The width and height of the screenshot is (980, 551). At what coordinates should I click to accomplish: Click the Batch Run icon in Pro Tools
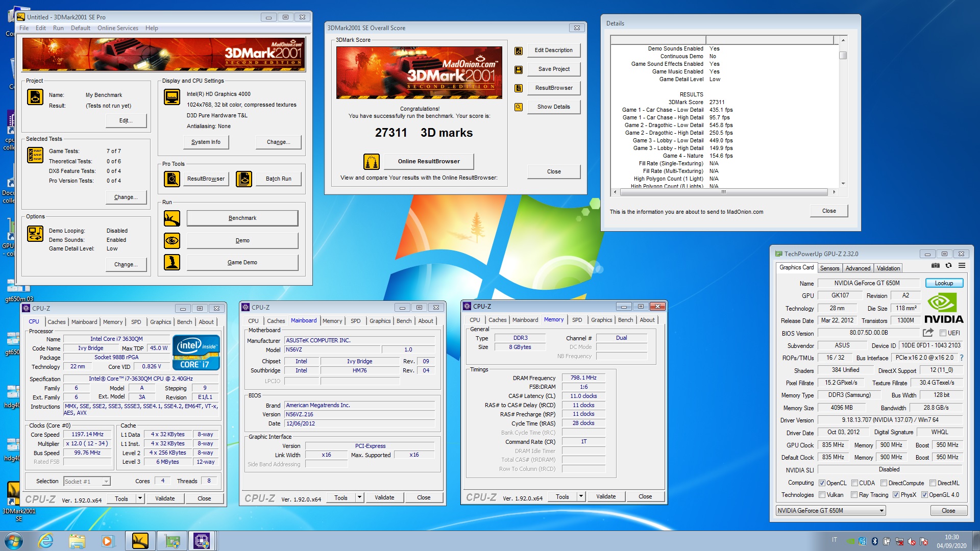(x=244, y=179)
